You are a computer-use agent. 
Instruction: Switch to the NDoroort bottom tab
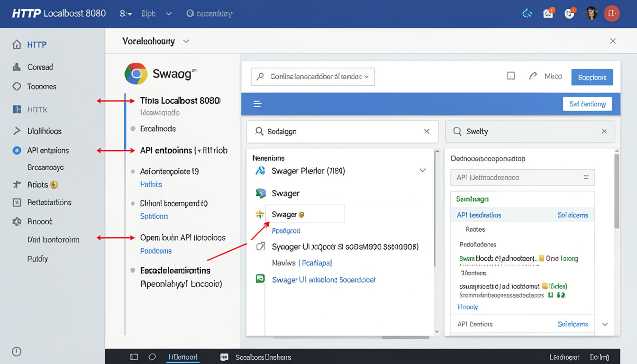coord(183,357)
